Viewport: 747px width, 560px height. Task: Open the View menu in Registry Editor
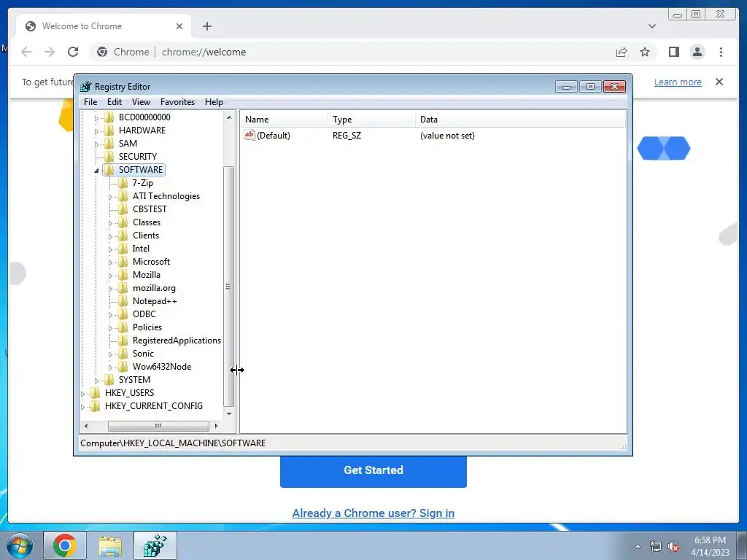point(141,102)
